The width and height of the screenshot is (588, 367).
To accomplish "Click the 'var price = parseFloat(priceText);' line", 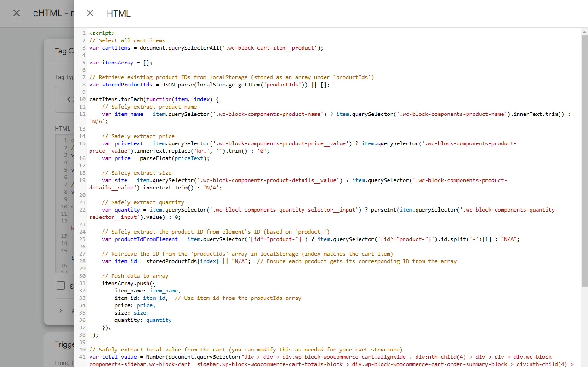I will click(x=156, y=158).
